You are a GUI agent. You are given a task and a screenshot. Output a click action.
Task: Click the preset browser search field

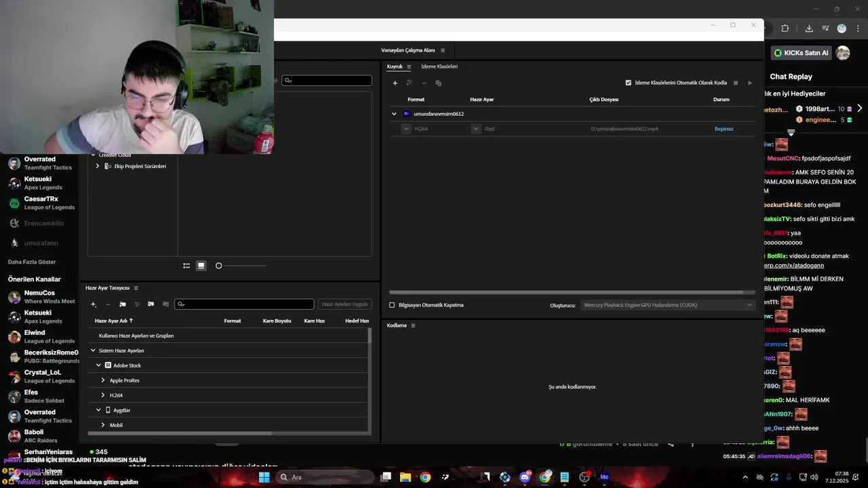click(x=244, y=304)
